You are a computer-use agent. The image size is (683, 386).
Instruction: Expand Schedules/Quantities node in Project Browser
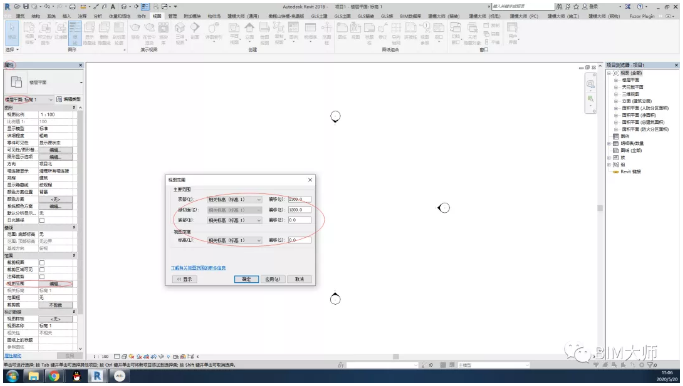tap(609, 143)
